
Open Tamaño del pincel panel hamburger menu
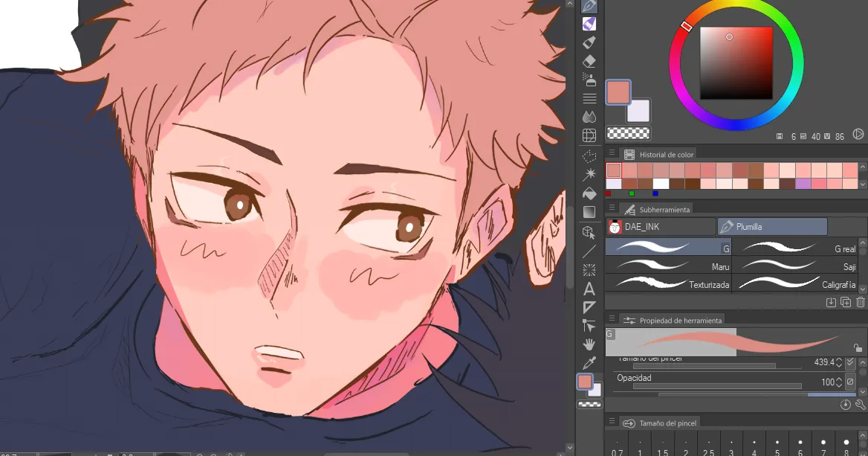tap(612, 423)
